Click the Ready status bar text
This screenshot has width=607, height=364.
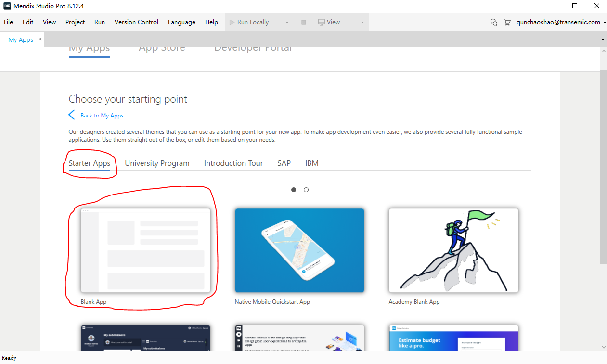[x=9, y=358]
